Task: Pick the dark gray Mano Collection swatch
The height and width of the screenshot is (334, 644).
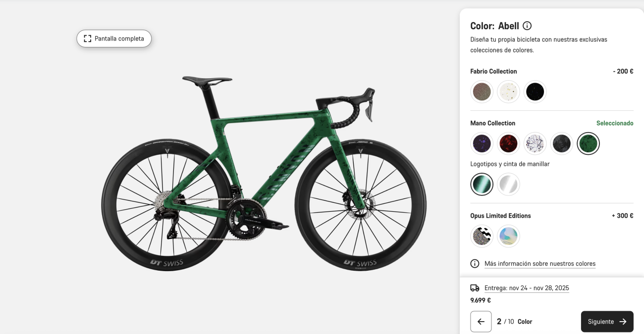Action: 562,143
